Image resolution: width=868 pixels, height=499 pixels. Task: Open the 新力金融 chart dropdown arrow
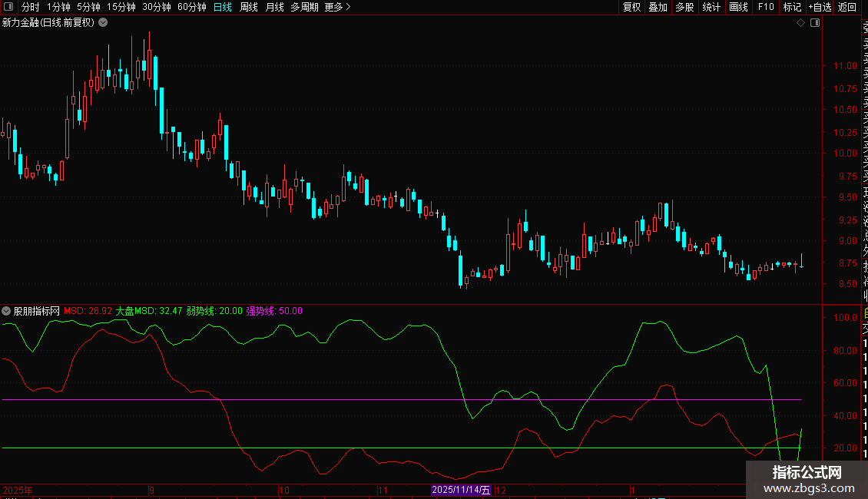coord(103,23)
